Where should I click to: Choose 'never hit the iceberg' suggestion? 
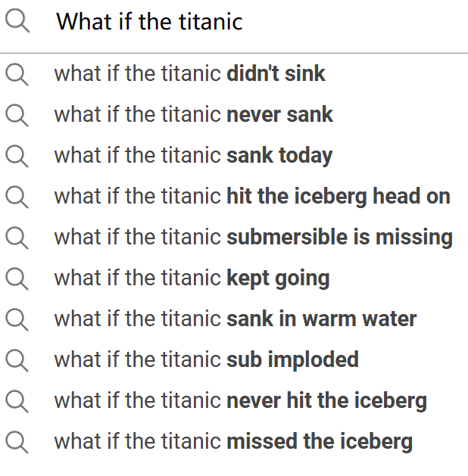tap(234, 401)
